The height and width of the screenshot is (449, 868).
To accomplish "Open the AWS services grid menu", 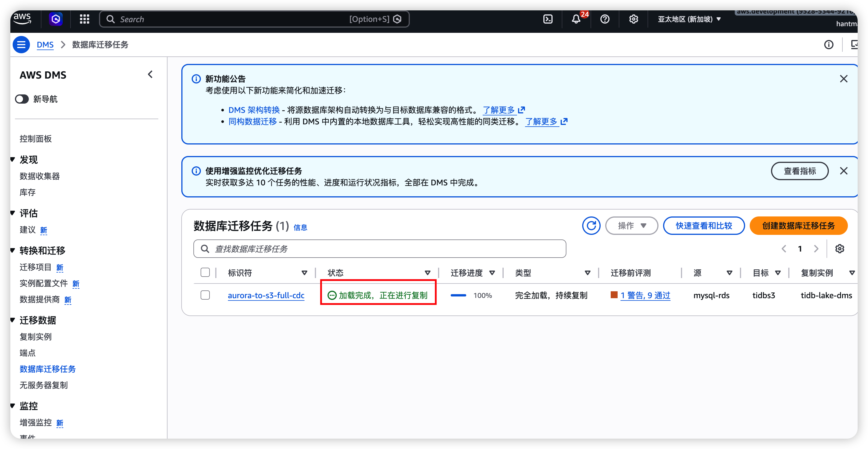I will (84, 19).
